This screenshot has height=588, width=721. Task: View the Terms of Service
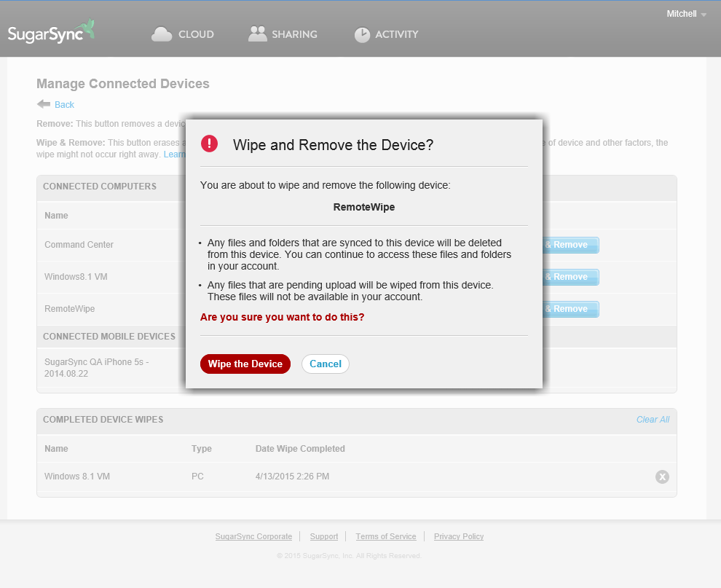385,536
